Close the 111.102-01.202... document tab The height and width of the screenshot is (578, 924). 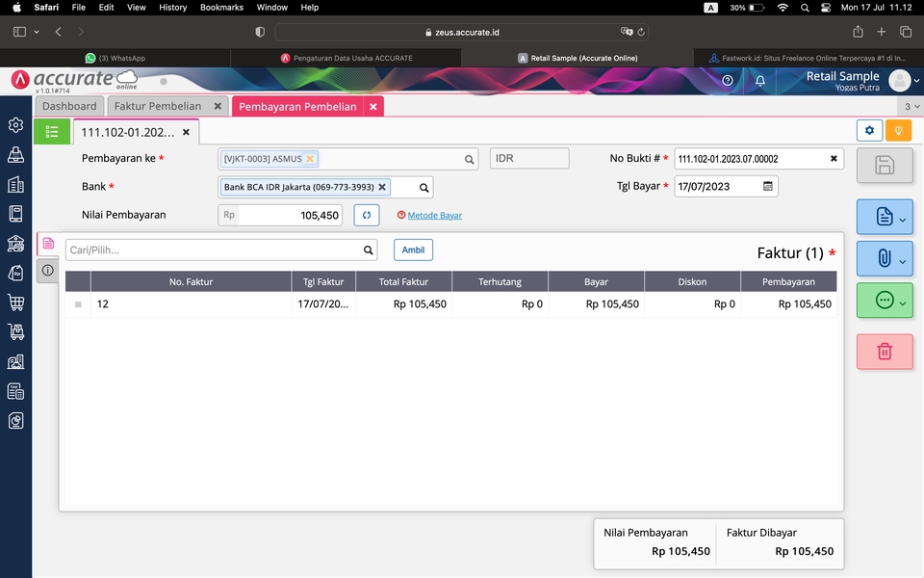[186, 132]
